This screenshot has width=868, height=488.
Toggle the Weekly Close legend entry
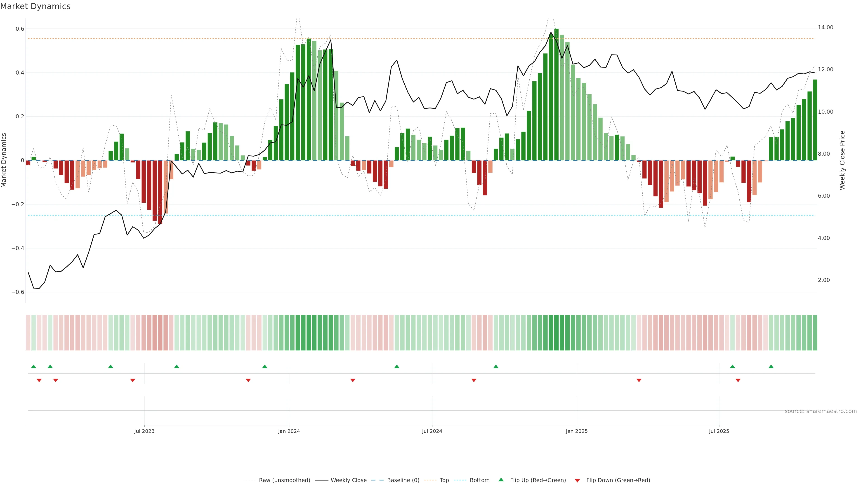[x=348, y=480]
